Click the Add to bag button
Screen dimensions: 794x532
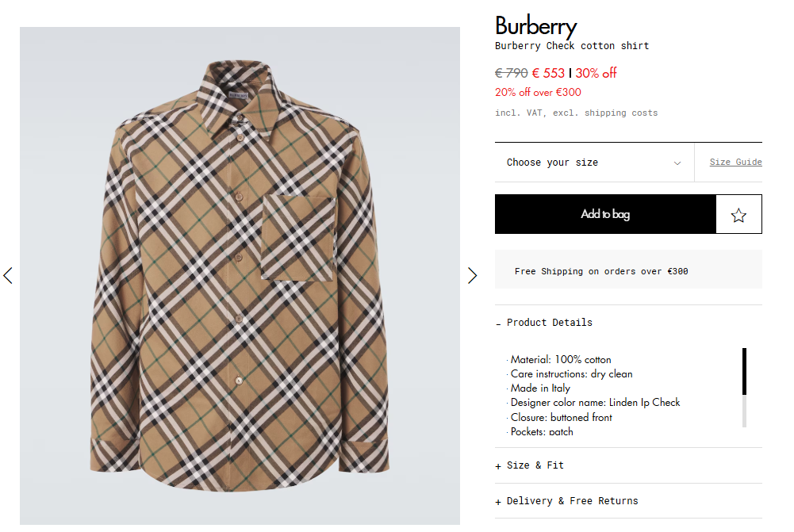(605, 214)
